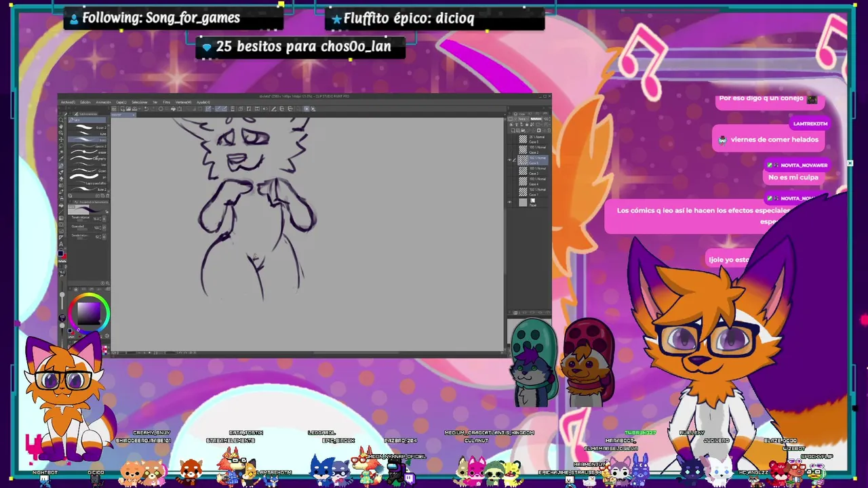Toggle transparent color swatch in tool palette
868x488 pixels.
pyautogui.click(x=62, y=262)
